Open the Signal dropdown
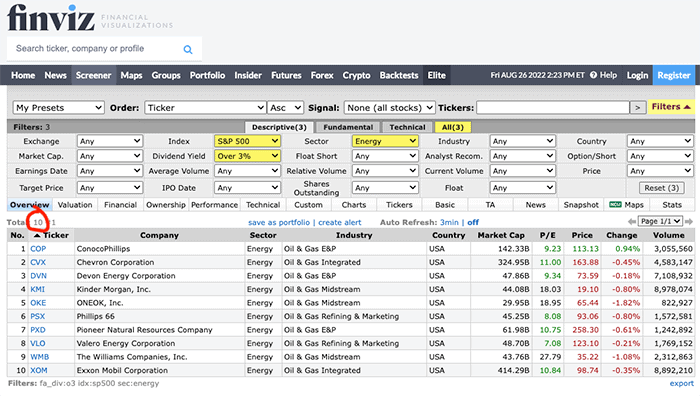This screenshot has height=396, width=700. point(389,108)
